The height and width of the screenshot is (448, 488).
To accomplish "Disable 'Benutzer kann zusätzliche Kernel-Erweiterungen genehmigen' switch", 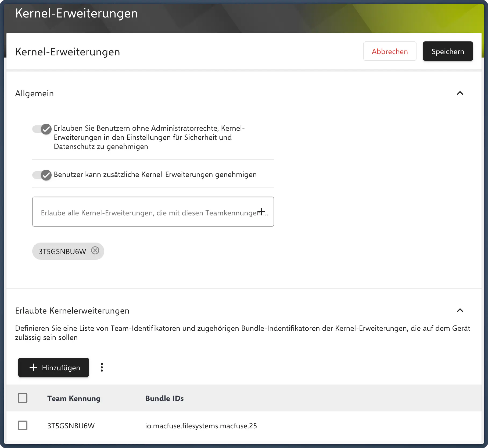I will click(x=42, y=175).
